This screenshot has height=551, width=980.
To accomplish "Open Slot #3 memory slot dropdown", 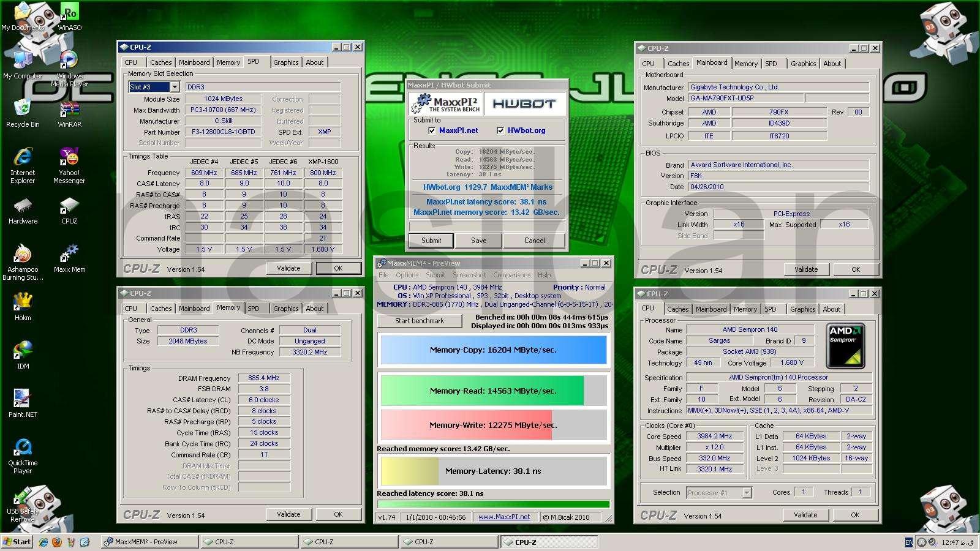I will [174, 87].
